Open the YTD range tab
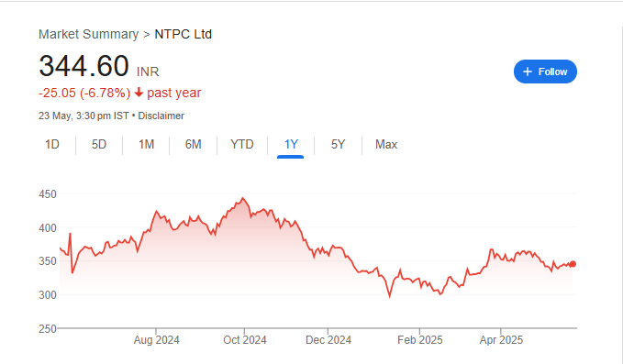Screen dimensions: 623x364 242,145
